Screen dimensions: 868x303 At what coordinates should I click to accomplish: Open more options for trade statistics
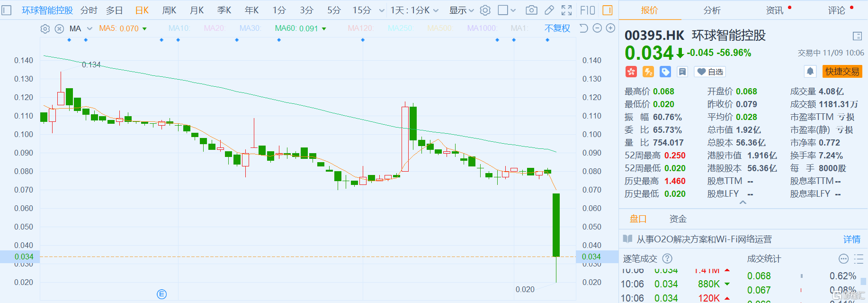pyautogui.click(x=843, y=258)
